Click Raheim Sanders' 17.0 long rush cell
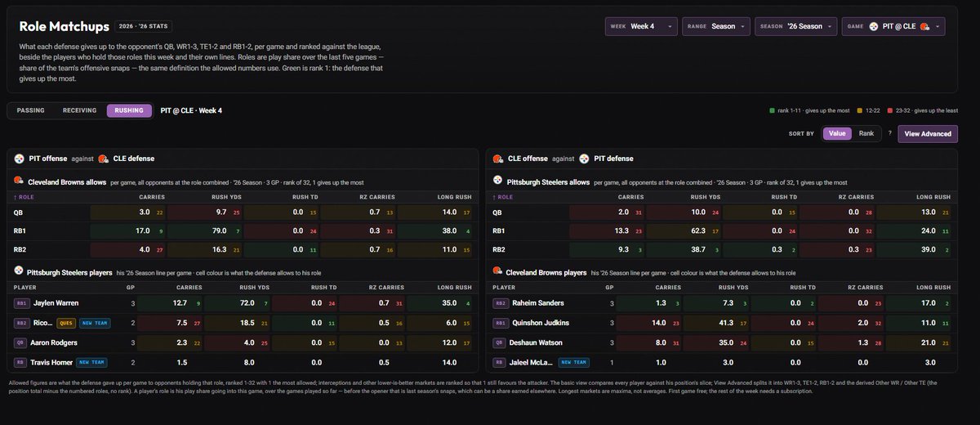This screenshot has height=425, width=980. [919, 303]
